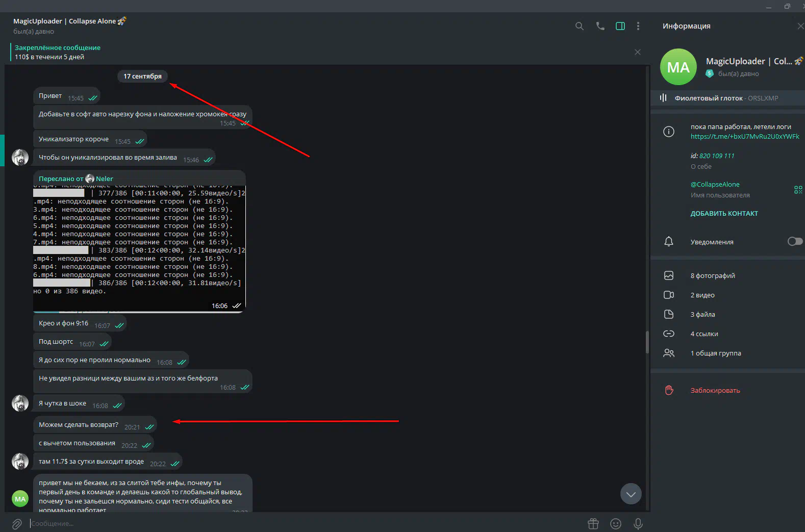The width and height of the screenshot is (805, 532).
Task: Open the pinned message '110$ в течении 5 дней'
Action: click(x=57, y=53)
